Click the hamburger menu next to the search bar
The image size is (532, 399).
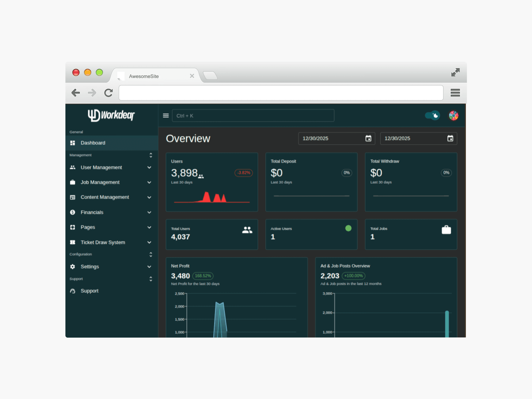coord(165,116)
